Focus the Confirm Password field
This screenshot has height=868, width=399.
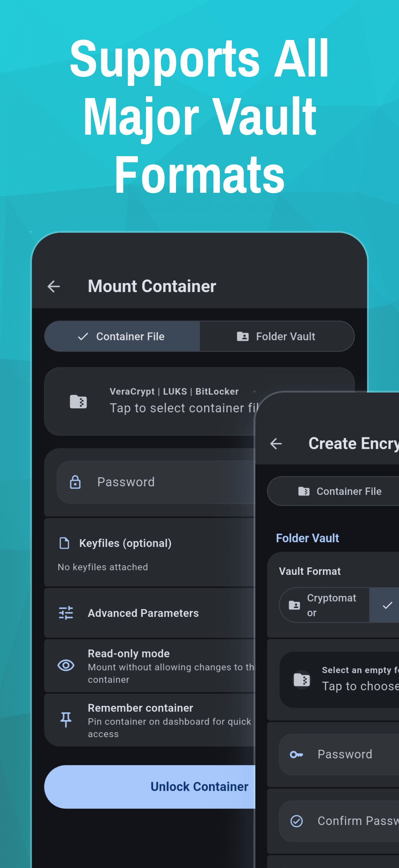point(339,821)
